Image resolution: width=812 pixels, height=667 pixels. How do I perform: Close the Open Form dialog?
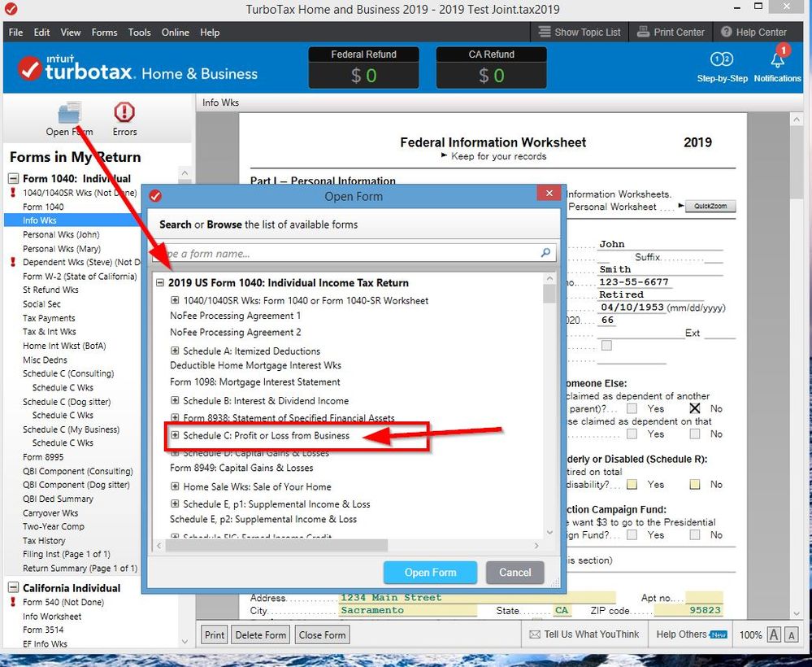tap(549, 194)
